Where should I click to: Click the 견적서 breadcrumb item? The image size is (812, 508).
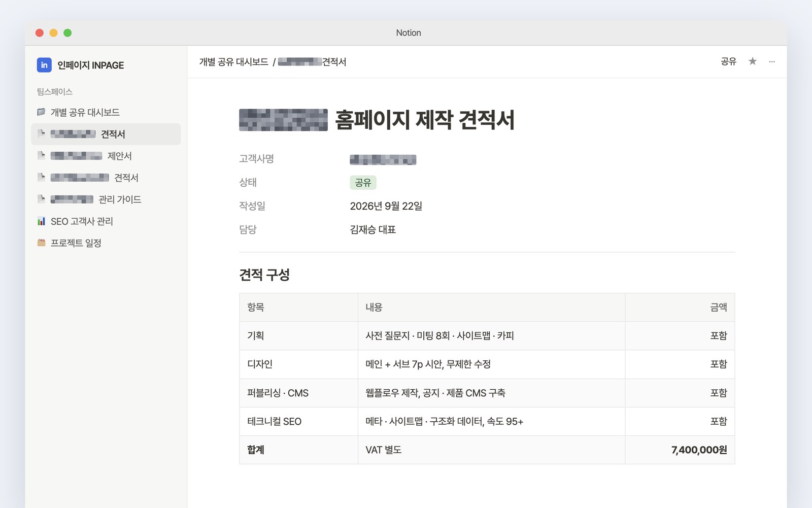click(x=312, y=62)
